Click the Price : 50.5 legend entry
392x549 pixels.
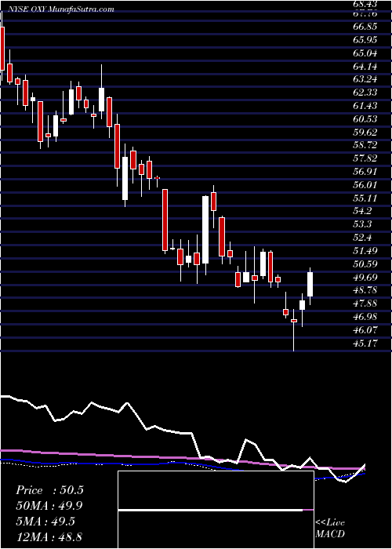point(49,490)
